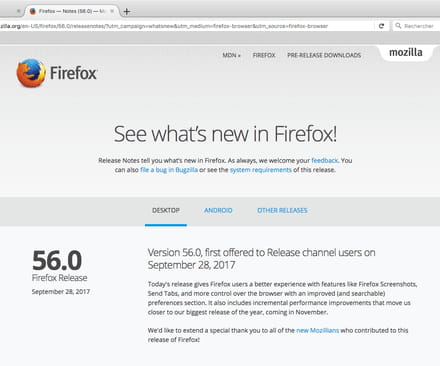
Task: Click the search magnifier icon
Action: pos(398,26)
